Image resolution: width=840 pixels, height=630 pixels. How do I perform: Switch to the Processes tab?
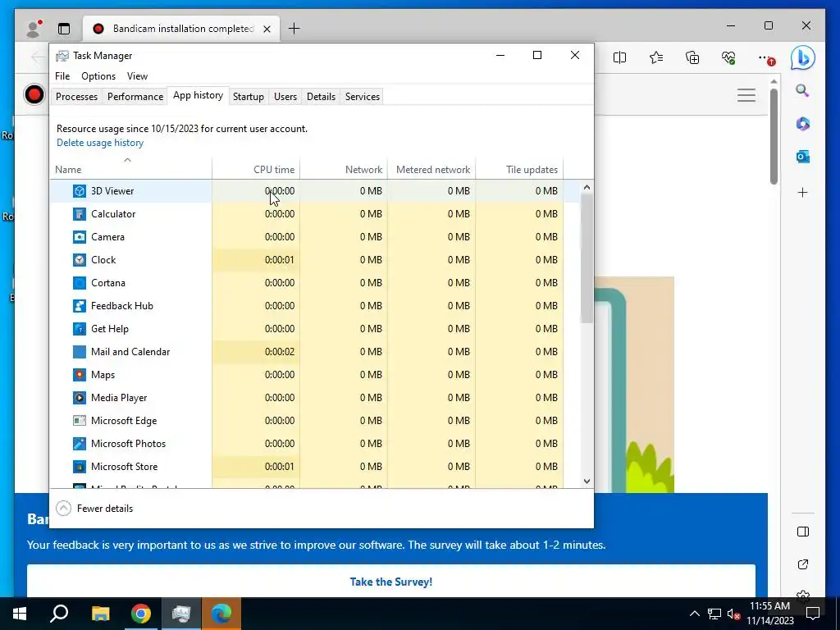point(76,97)
